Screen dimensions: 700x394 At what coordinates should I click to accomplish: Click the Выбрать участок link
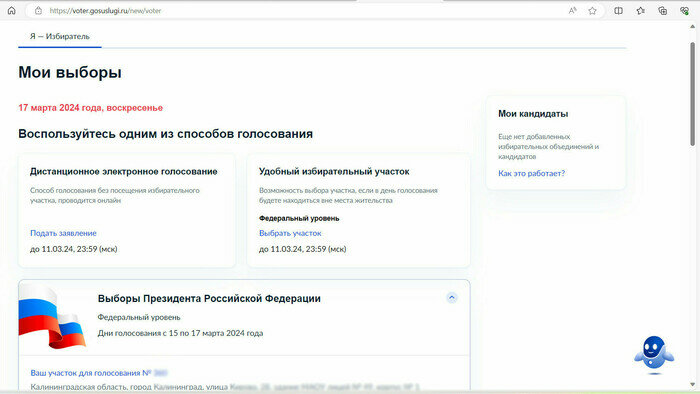tap(290, 233)
